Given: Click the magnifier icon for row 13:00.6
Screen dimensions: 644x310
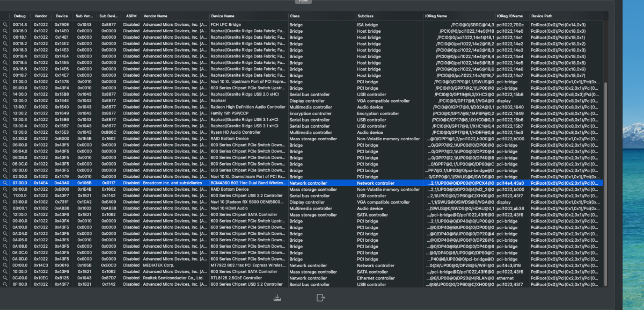Looking at the screenshot, I should (5, 132).
